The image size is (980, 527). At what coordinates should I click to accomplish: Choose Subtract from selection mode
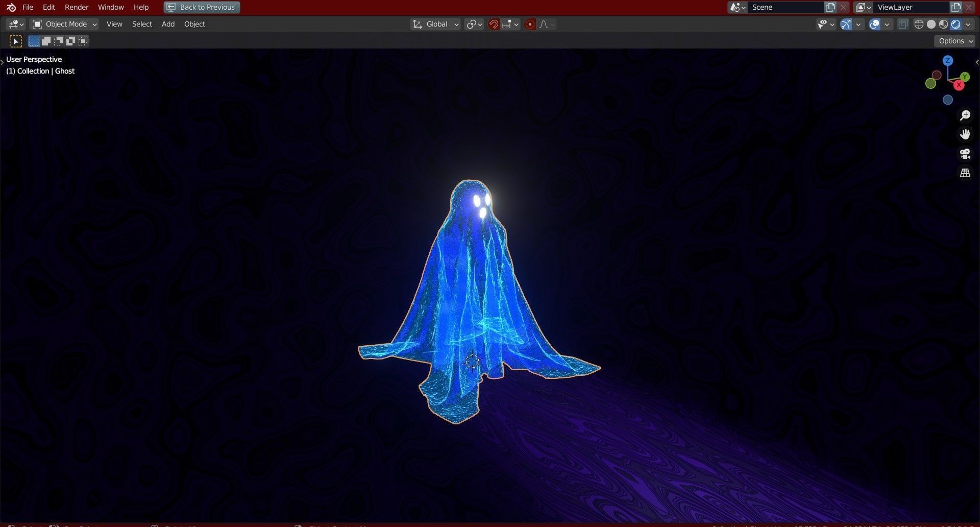point(58,41)
